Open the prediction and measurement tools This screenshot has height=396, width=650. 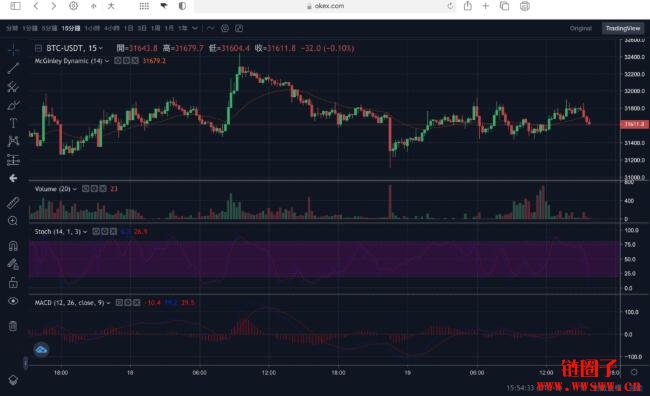pos(13,160)
